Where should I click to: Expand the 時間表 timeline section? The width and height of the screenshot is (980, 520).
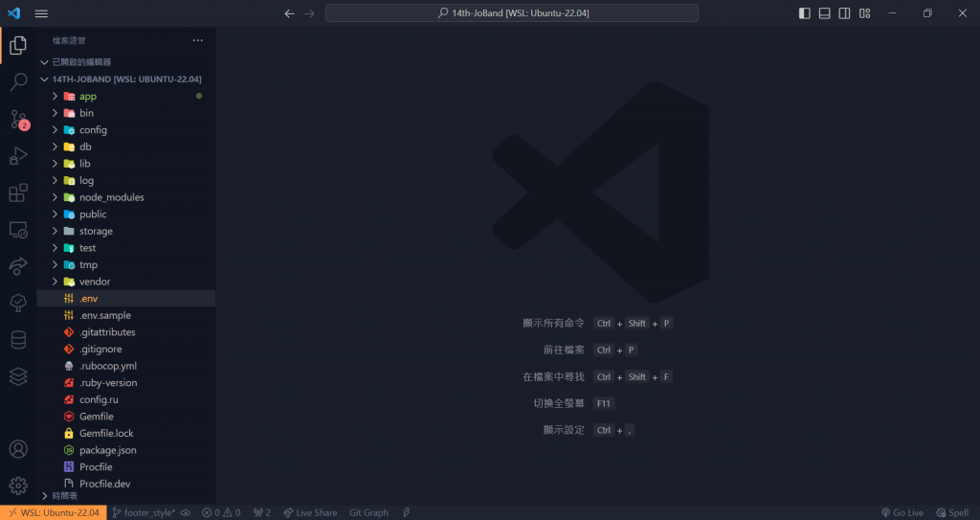(126, 496)
